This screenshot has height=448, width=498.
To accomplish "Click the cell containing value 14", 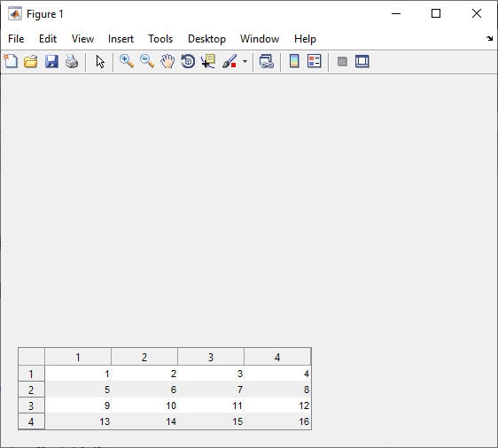I will tap(144, 421).
